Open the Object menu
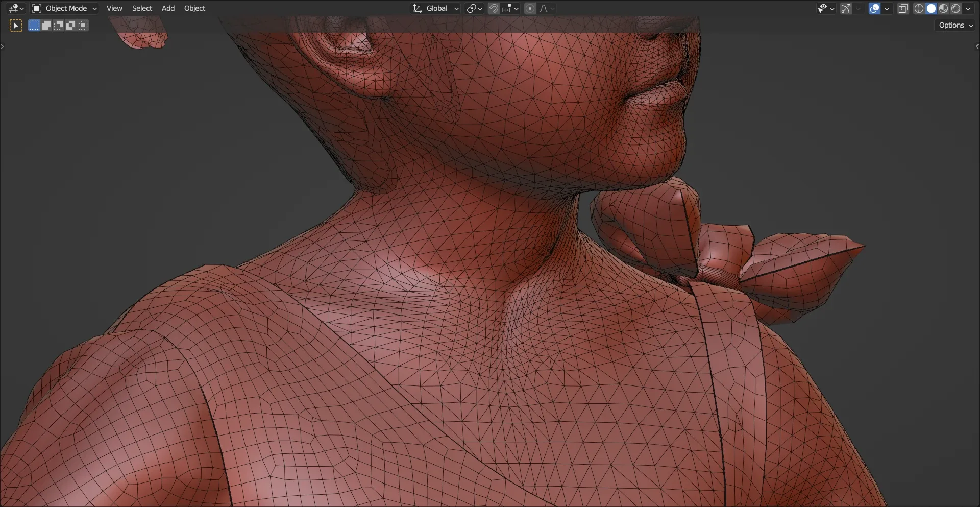This screenshot has height=507, width=980. click(x=194, y=8)
